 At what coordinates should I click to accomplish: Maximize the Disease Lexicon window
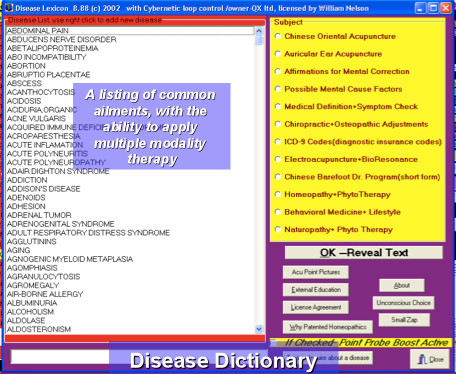pos(433,8)
